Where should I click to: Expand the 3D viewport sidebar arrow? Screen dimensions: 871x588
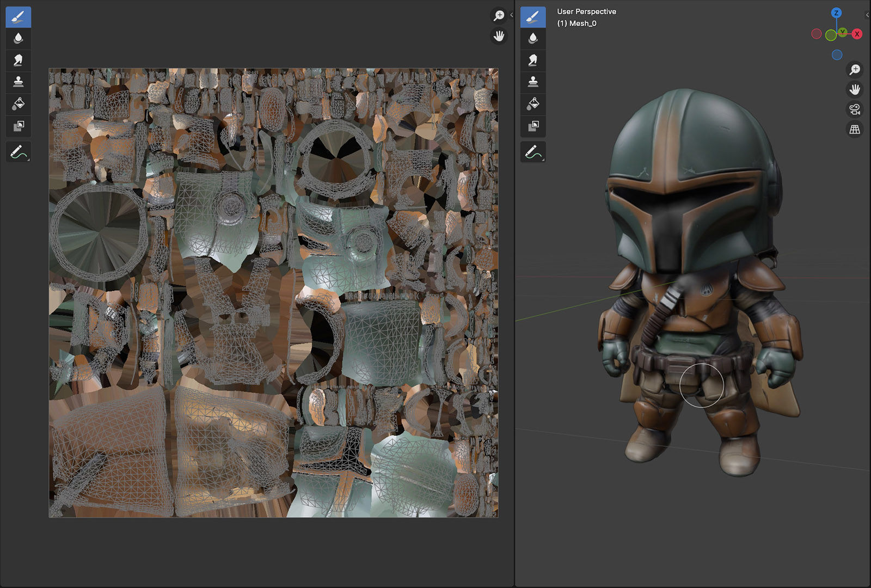point(867,15)
